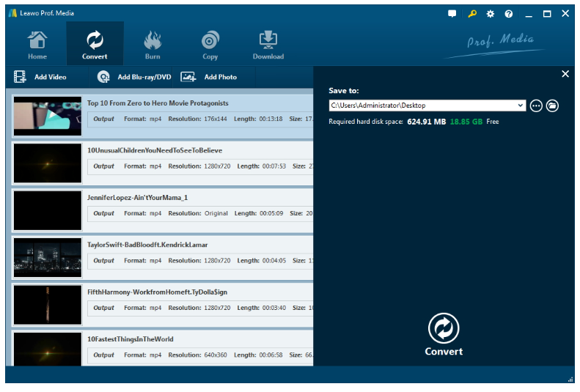
Task: Click the Add Blu-ray/DVD button
Action: pyautogui.click(x=135, y=77)
